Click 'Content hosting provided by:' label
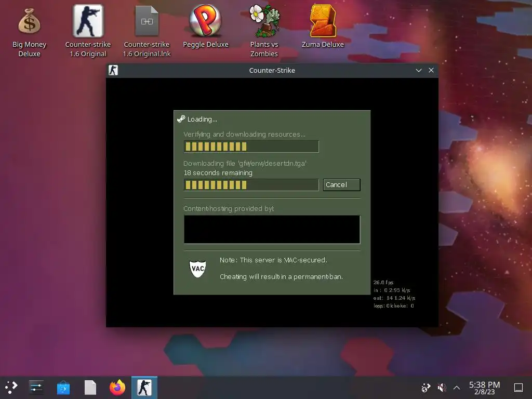 [x=229, y=209]
